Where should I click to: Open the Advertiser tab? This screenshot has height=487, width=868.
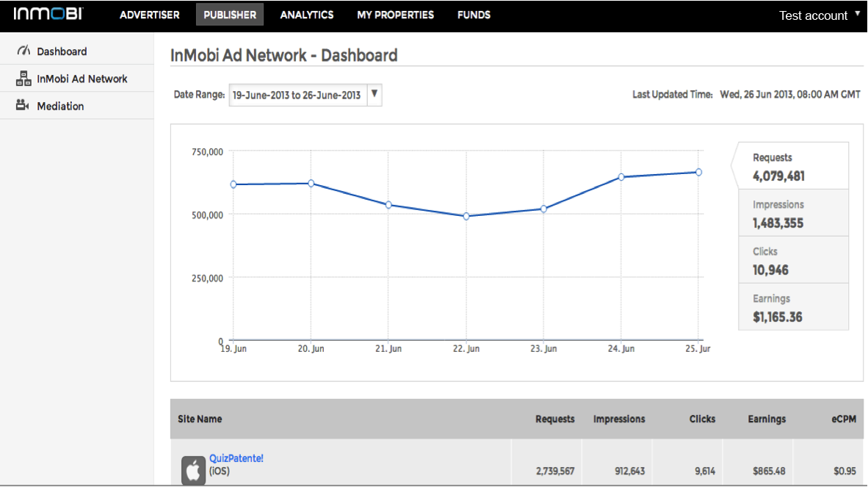click(150, 15)
